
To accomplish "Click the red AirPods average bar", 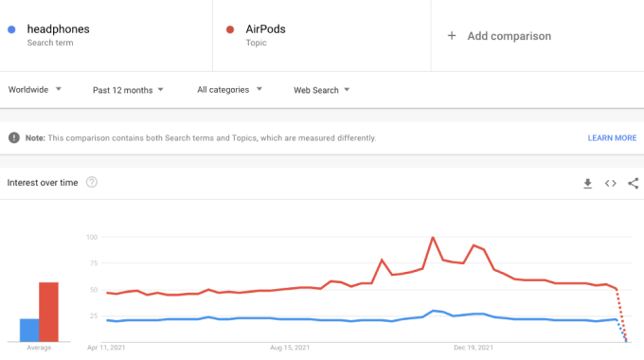I will tap(48, 312).
